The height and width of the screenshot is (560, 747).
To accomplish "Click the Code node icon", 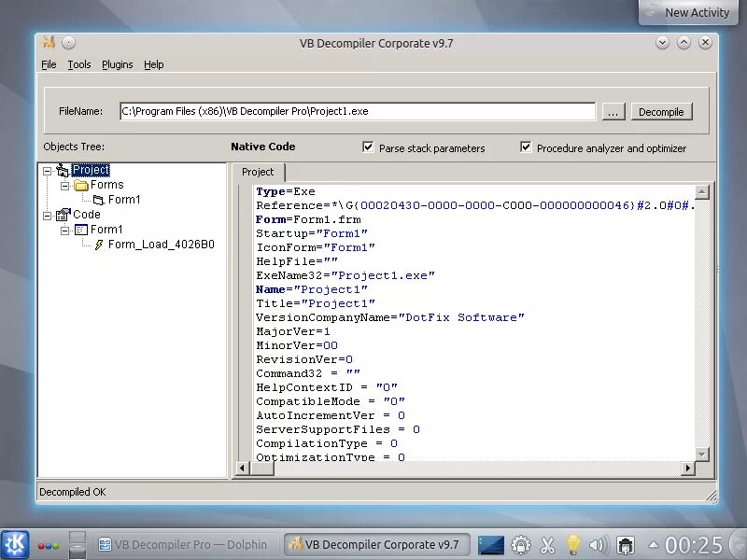I will tap(63, 215).
